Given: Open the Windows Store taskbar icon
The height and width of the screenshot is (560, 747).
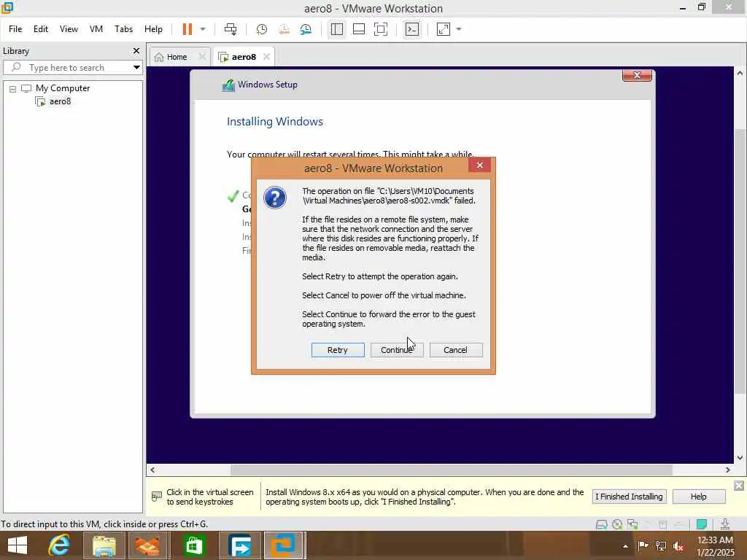Looking at the screenshot, I should tap(194, 545).
